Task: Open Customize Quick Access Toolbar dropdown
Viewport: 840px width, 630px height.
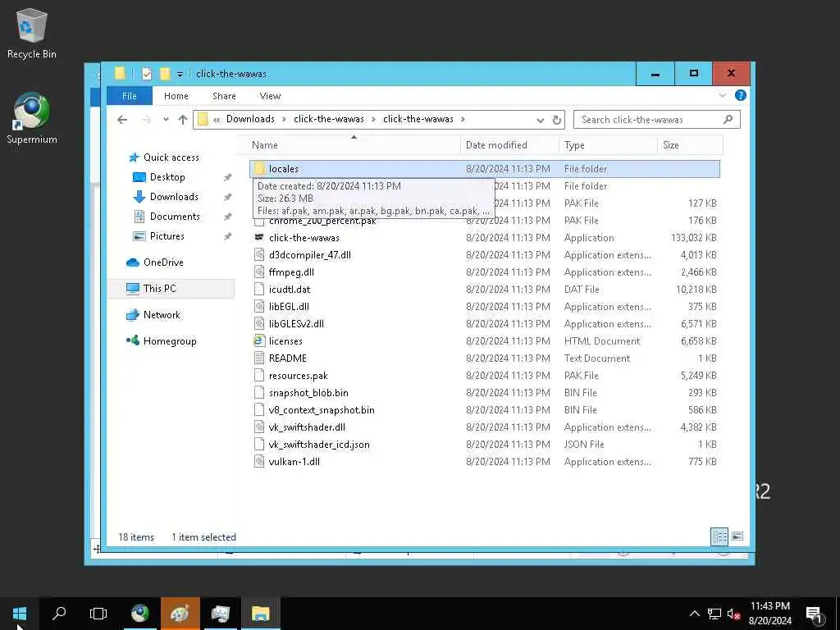Action: [180, 74]
